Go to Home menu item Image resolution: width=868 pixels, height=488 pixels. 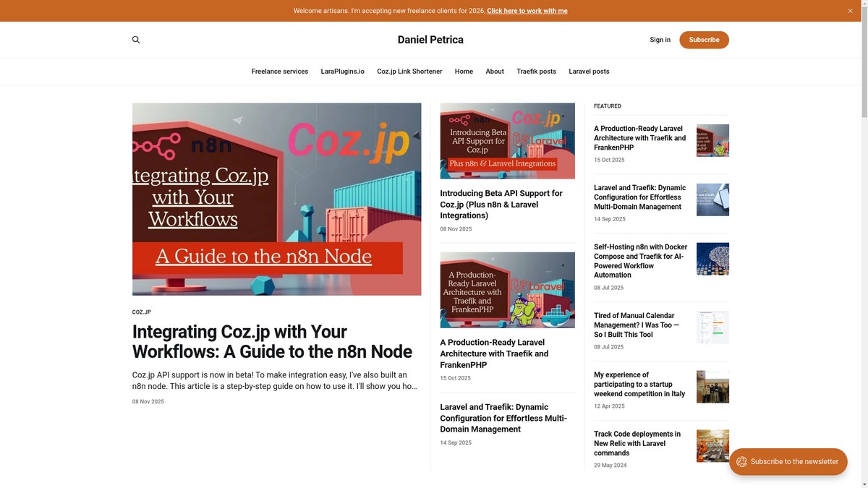click(x=464, y=72)
